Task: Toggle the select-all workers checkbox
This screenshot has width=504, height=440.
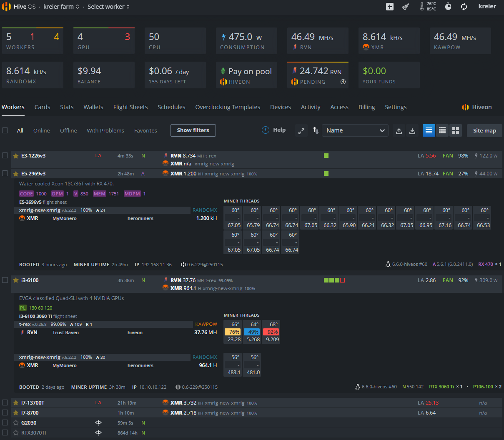Action: [5, 130]
